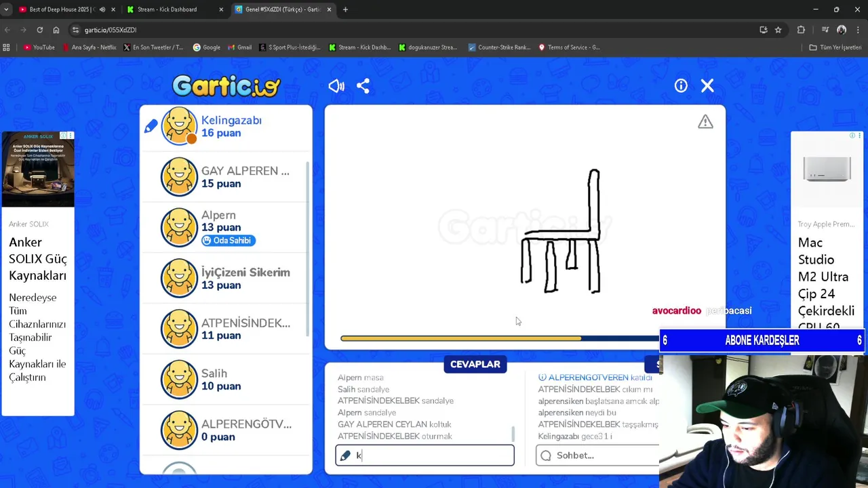Report the drawing using warning triangle icon

tap(705, 121)
